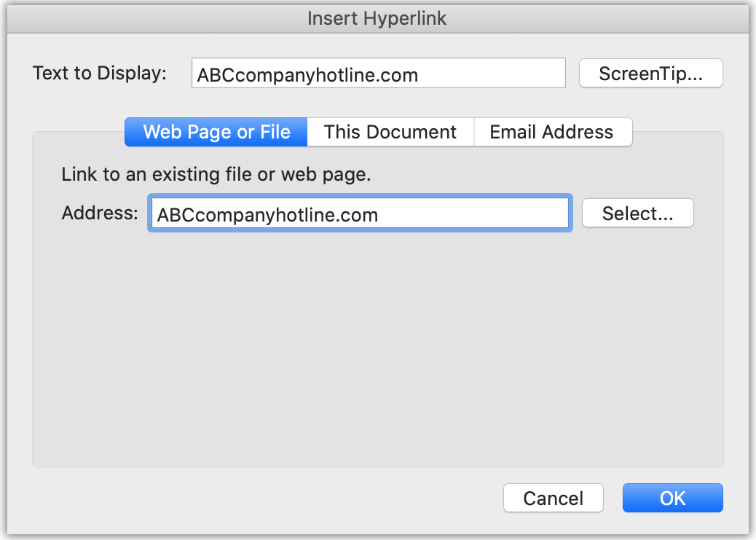Approve hyperlink insertion using the blue OK button
Viewport: 756px width, 540px height.
(x=672, y=498)
